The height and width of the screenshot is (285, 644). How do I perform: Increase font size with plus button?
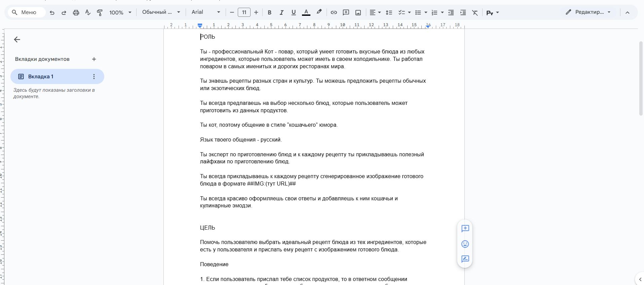(x=256, y=12)
